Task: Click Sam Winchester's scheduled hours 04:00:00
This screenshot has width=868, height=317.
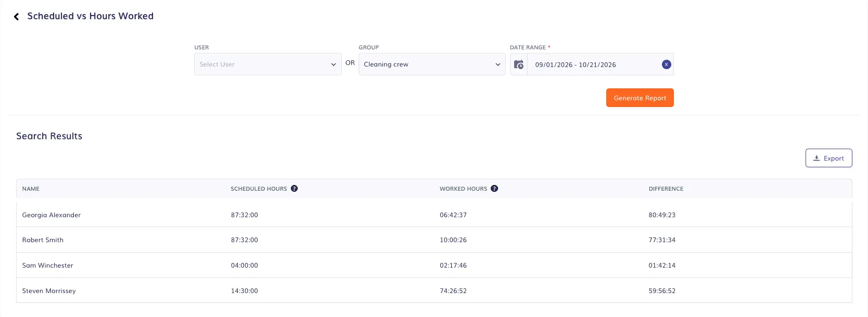Action: [x=245, y=266]
